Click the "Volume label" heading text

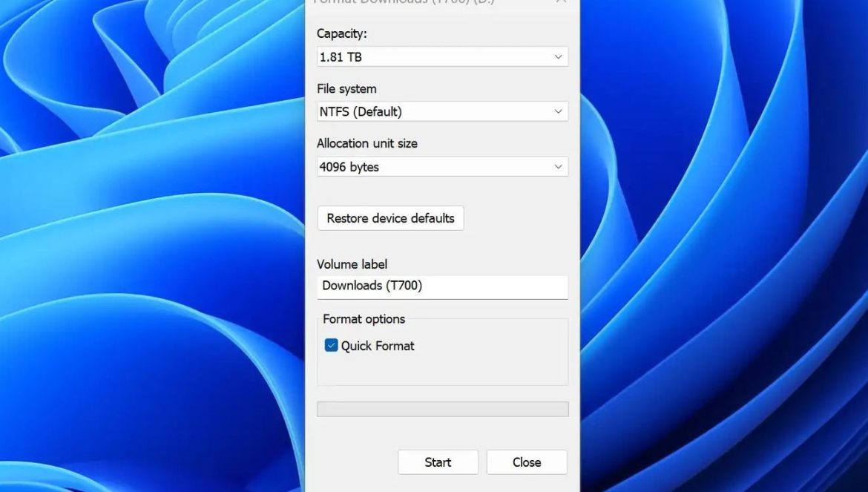[352, 264]
